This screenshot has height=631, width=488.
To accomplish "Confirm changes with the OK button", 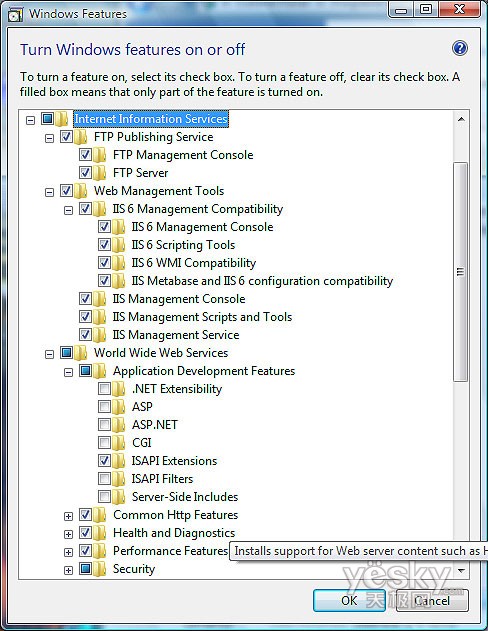I will 349,600.
